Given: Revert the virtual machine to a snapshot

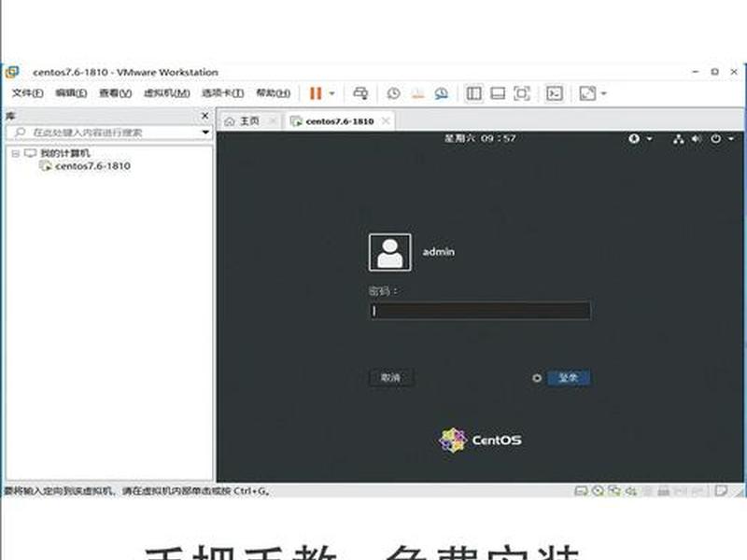Looking at the screenshot, I should click(x=417, y=93).
